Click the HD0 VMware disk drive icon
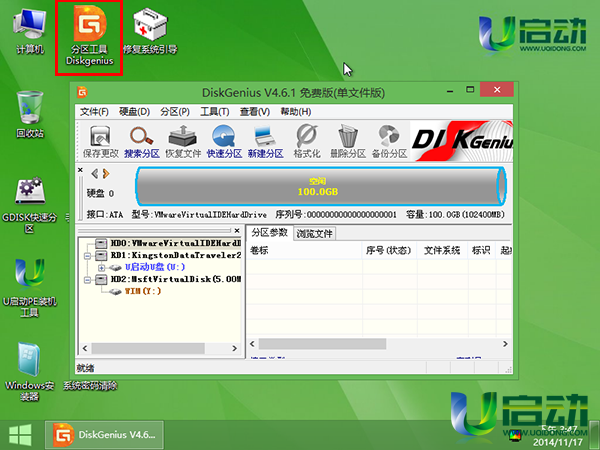 click(101, 243)
